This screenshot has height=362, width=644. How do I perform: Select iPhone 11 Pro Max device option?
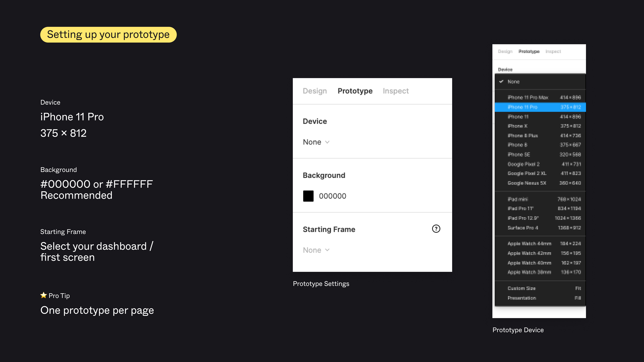(540, 97)
